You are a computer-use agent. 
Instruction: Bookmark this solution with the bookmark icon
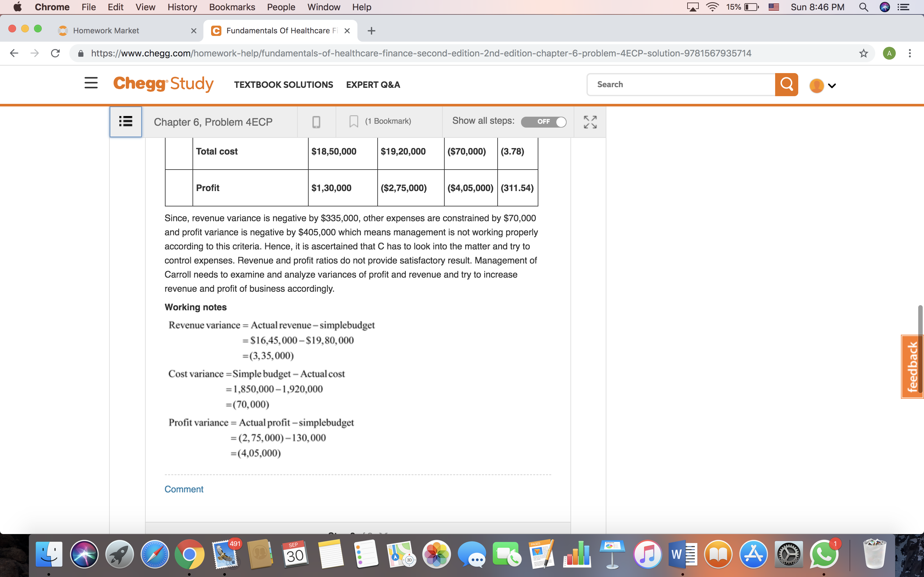pyautogui.click(x=354, y=122)
